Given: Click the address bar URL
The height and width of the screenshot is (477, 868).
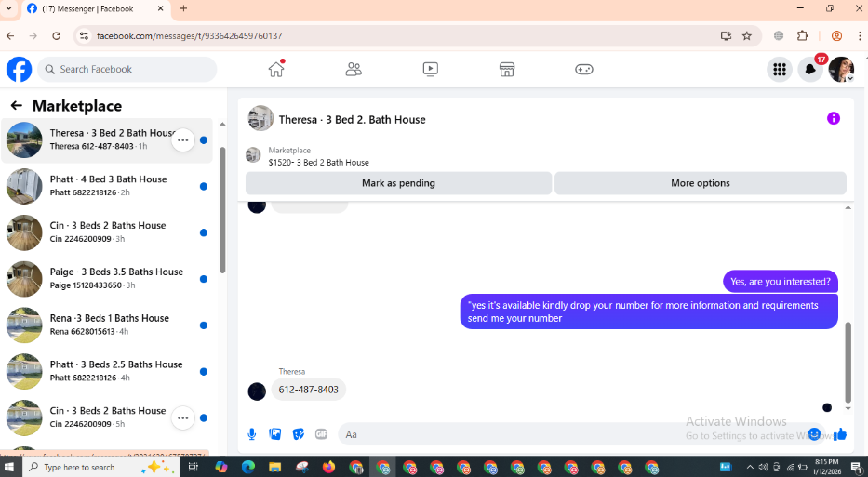Looking at the screenshot, I should [x=189, y=36].
